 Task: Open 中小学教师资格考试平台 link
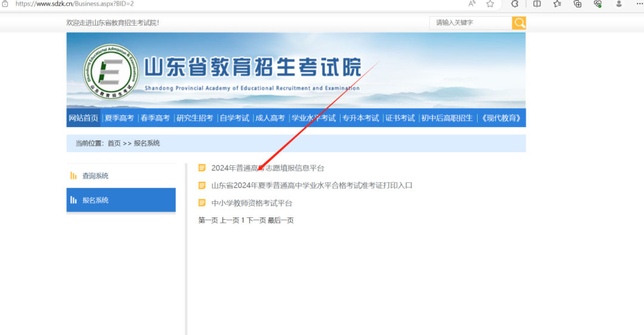click(x=252, y=204)
